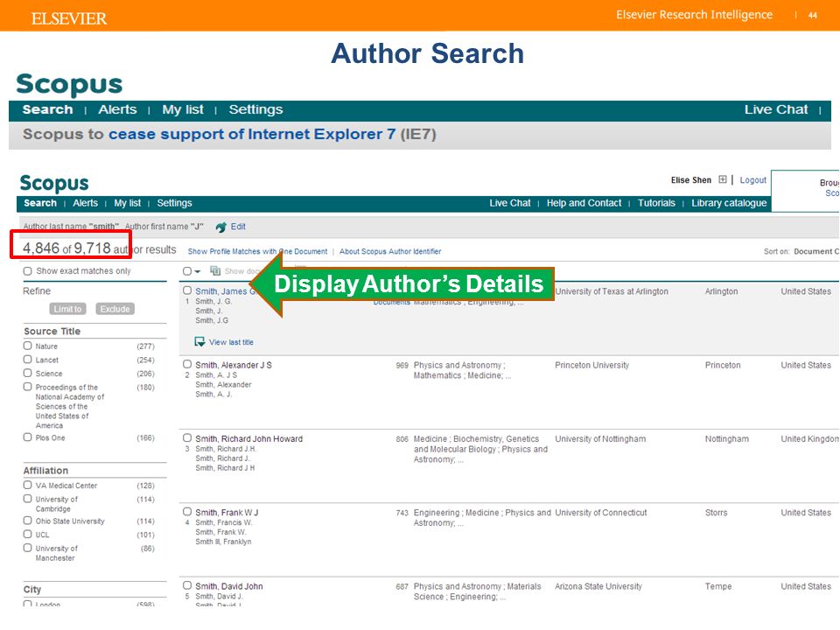Check the Science source title box
This screenshot has width=840, height=630.
28,373
